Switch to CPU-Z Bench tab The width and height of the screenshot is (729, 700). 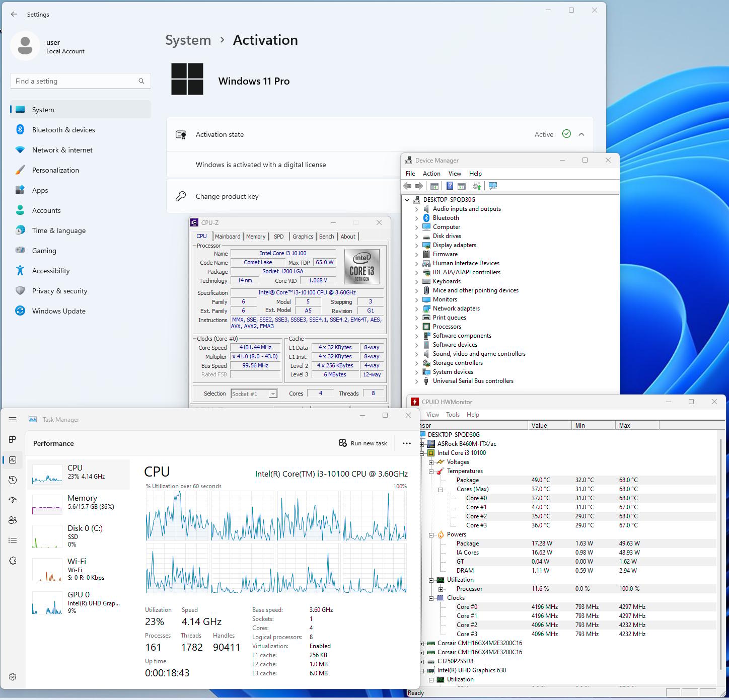(x=327, y=237)
